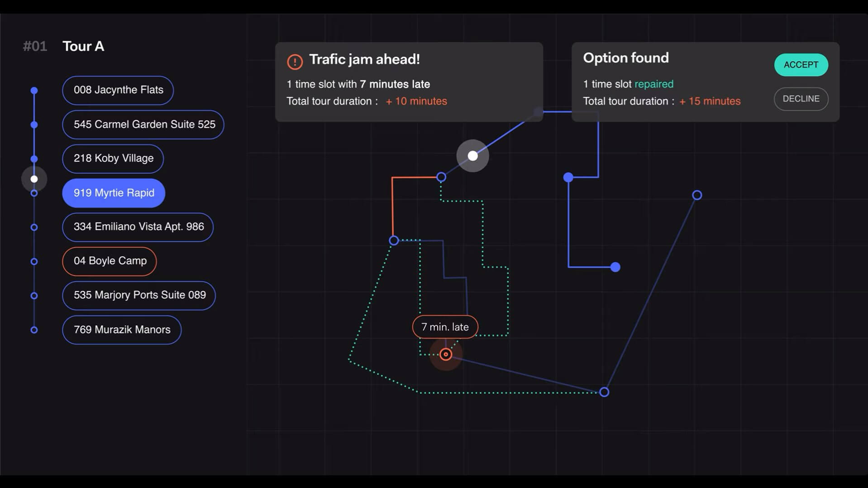Click the solid blue endpoint node on map
The width and height of the screenshot is (868, 488).
coord(615,267)
